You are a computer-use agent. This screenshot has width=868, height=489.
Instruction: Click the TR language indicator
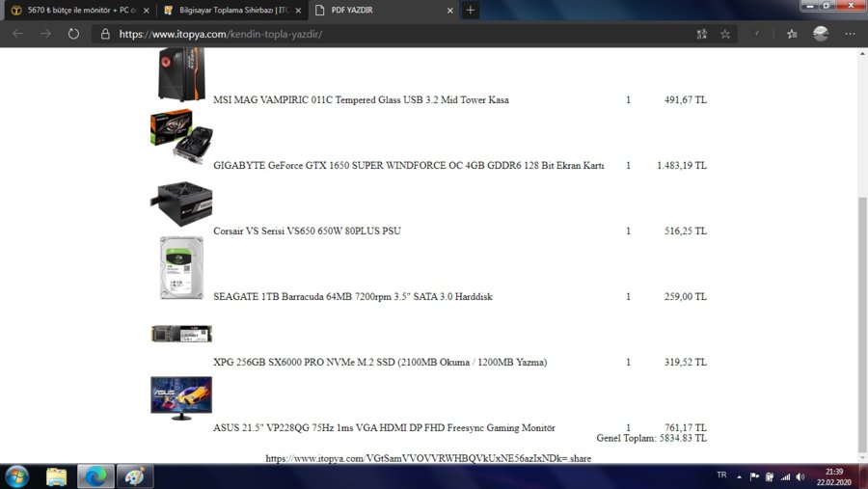tap(721, 475)
